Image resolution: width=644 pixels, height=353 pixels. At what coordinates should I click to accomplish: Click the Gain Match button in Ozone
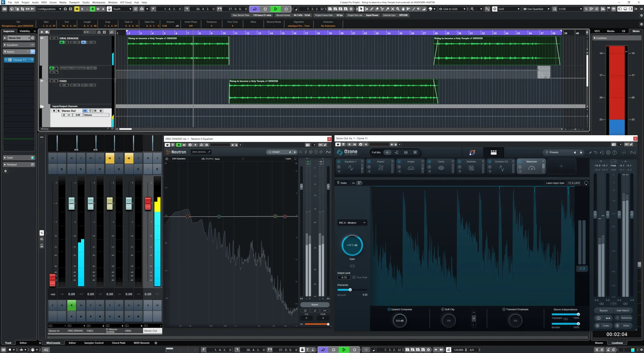[x=623, y=310]
